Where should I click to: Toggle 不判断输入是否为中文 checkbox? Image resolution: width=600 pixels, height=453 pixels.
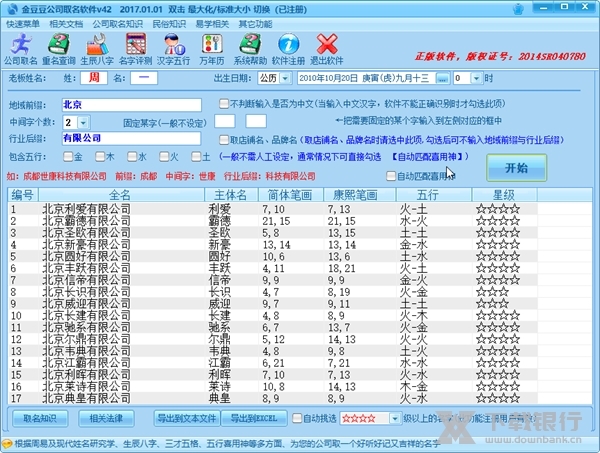tap(223, 104)
